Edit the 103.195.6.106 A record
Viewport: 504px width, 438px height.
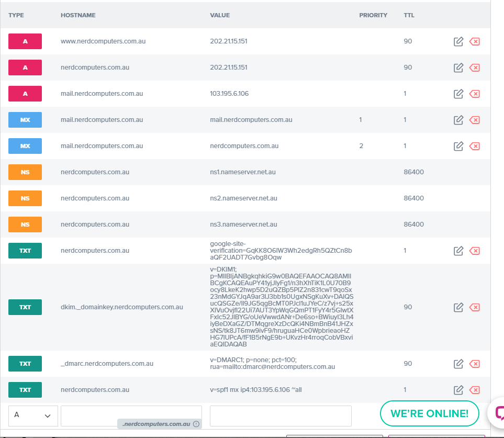(458, 94)
